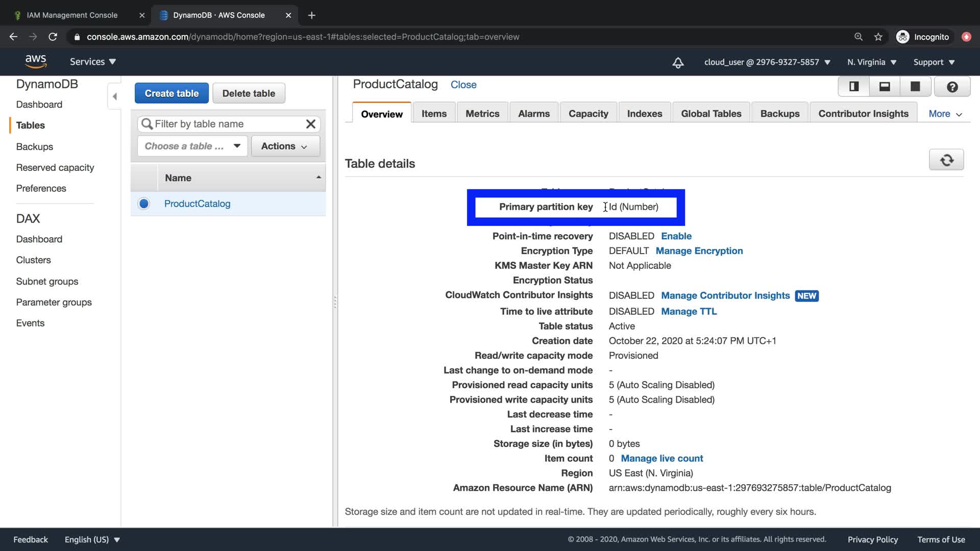Open the Capacity tab
This screenshot has height=551, width=980.
[x=588, y=114]
